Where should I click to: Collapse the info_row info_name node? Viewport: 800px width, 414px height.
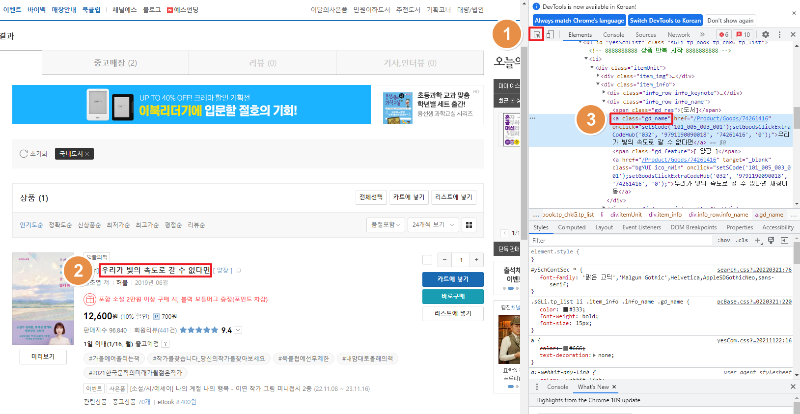pos(604,101)
